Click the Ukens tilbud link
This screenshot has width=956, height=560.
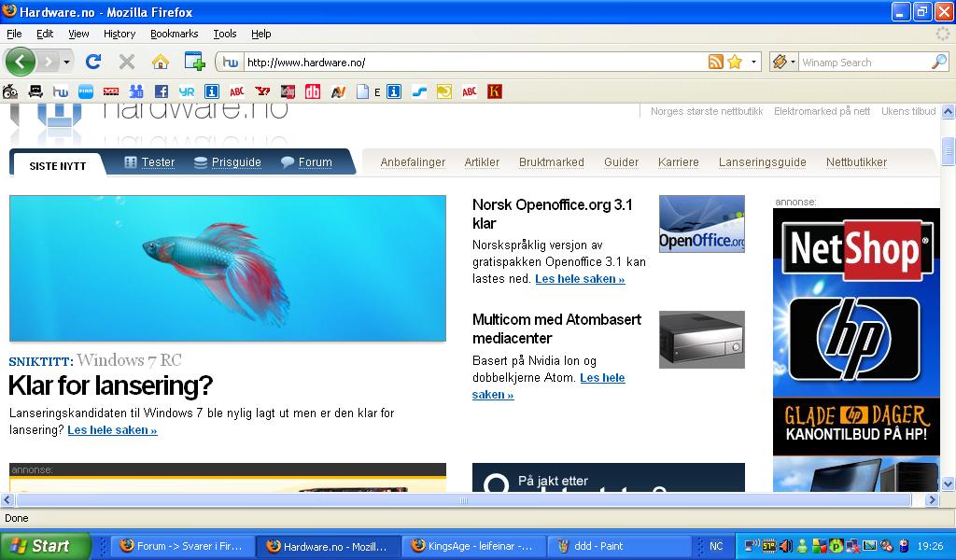907,111
